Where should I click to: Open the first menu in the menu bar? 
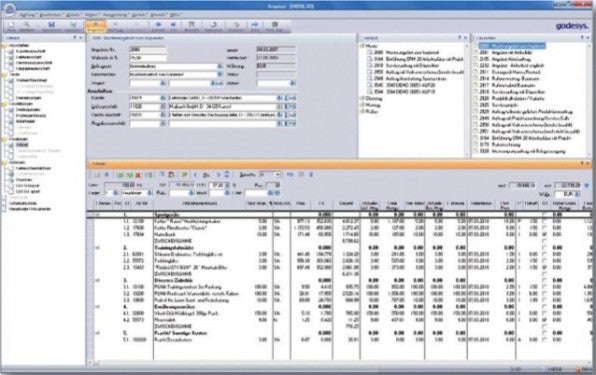click(28, 15)
